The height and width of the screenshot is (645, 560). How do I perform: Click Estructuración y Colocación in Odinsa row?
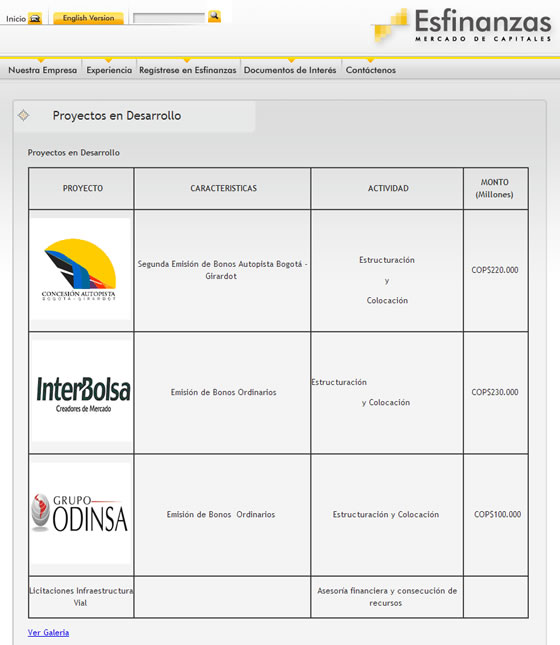[x=386, y=514]
